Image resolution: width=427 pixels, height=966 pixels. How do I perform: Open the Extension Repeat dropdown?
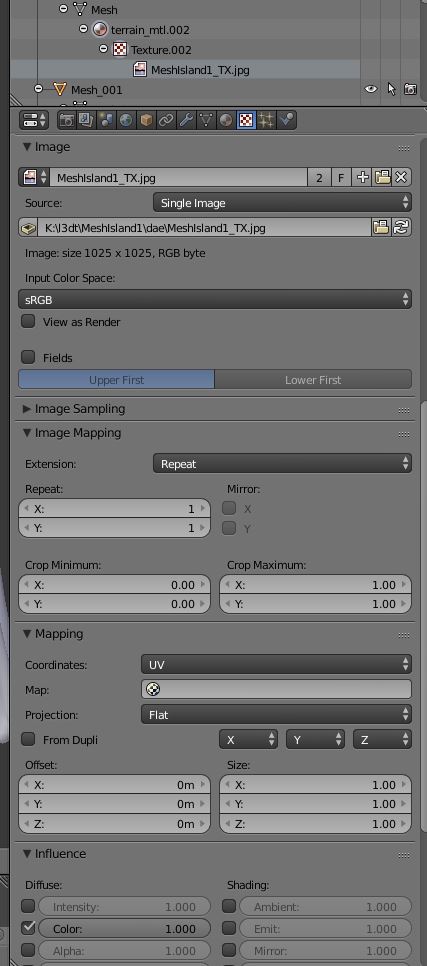(282, 464)
